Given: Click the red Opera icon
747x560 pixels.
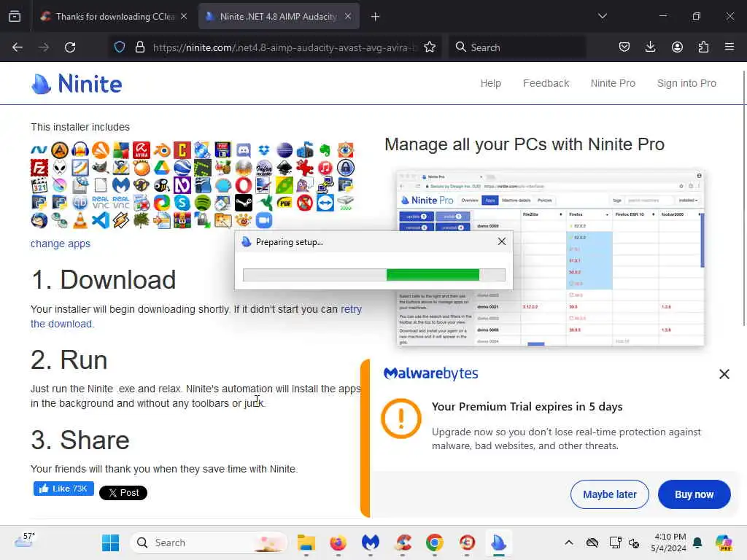Looking at the screenshot, I should click(244, 185).
